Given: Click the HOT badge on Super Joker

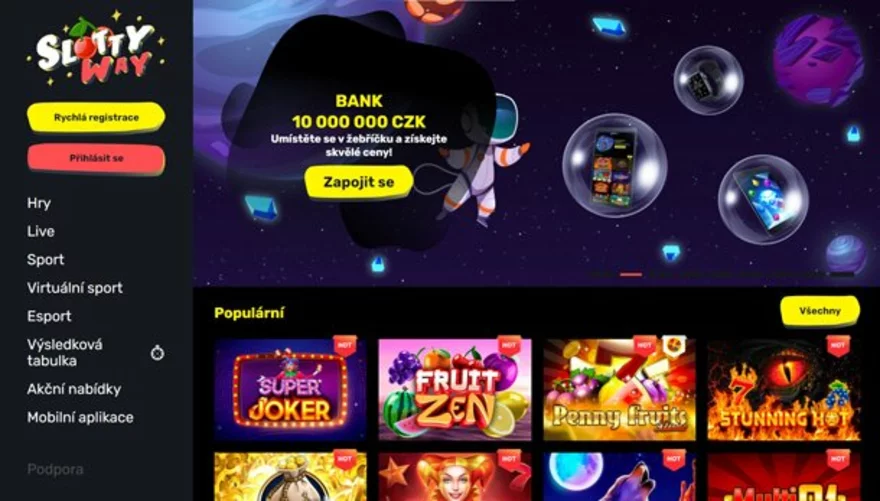Looking at the screenshot, I should coord(345,345).
